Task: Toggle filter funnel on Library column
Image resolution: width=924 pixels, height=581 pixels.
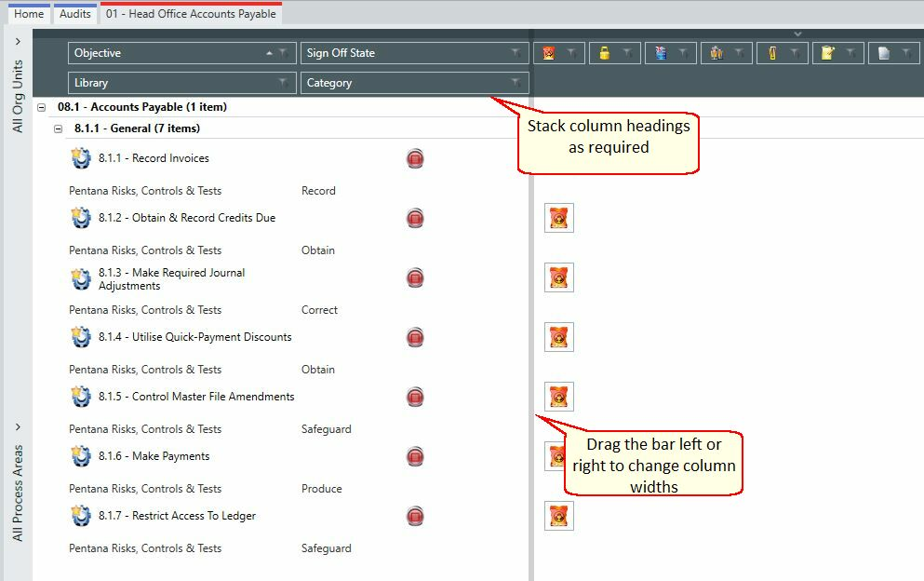Action: click(x=284, y=83)
